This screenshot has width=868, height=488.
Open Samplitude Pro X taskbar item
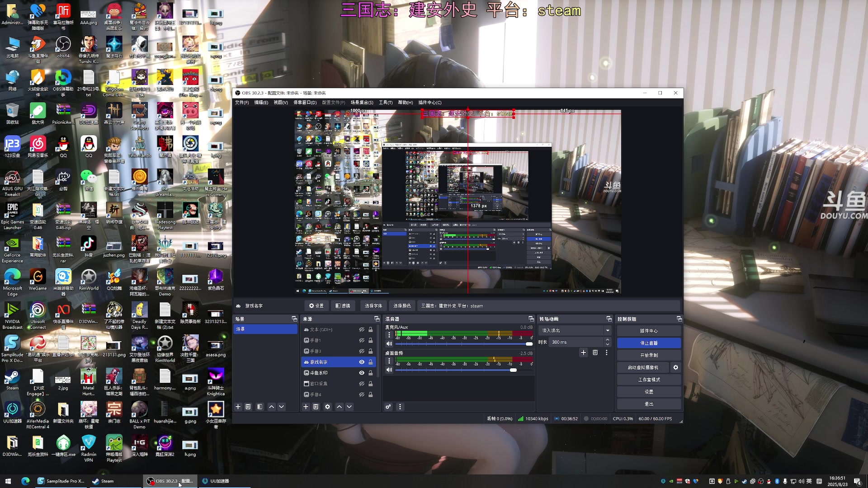click(61, 481)
